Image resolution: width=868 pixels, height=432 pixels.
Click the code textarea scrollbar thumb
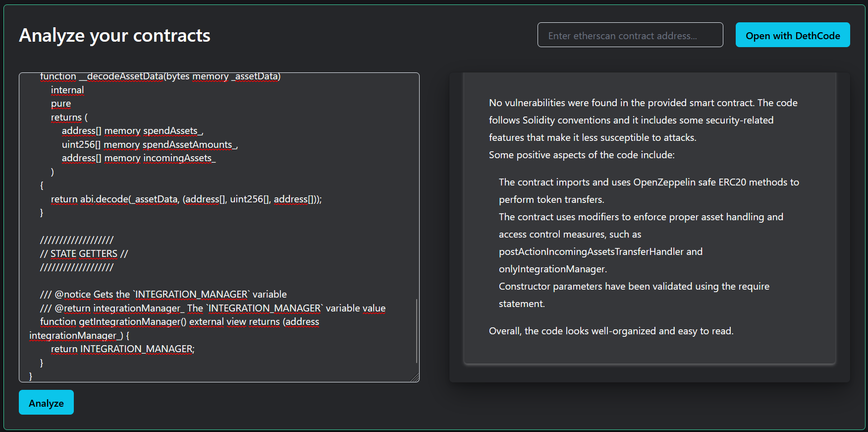(417, 331)
